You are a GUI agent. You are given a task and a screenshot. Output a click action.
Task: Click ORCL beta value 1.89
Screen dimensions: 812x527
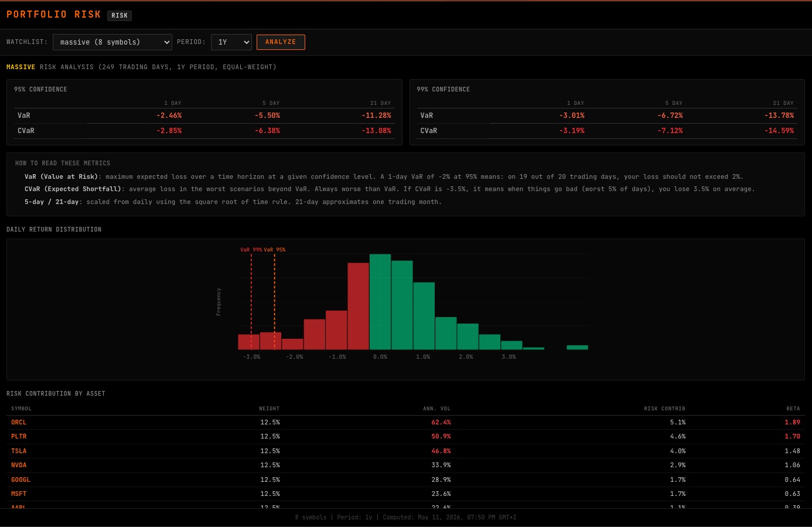pyautogui.click(x=793, y=422)
